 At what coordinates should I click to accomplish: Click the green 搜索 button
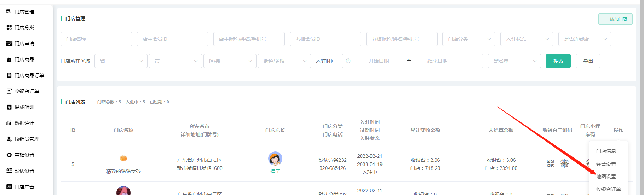(x=558, y=61)
